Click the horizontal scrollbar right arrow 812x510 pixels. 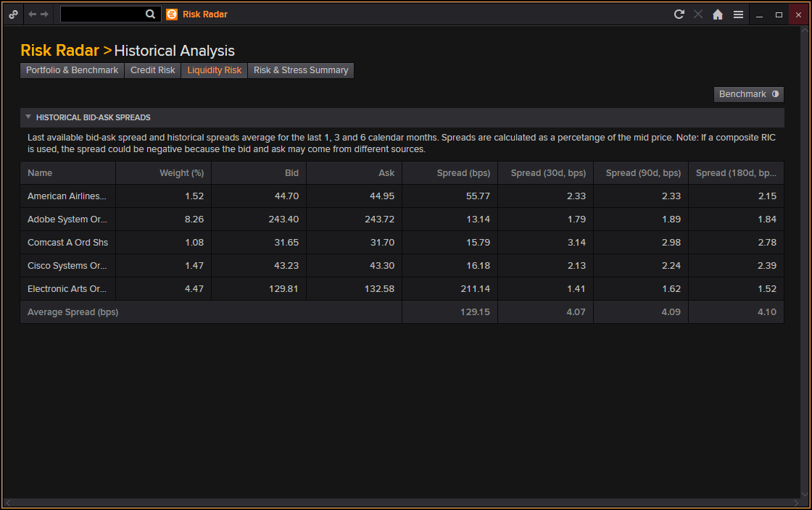796,503
